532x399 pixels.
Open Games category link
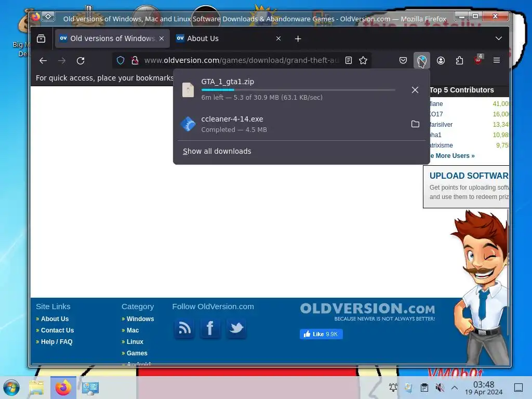[x=137, y=353]
